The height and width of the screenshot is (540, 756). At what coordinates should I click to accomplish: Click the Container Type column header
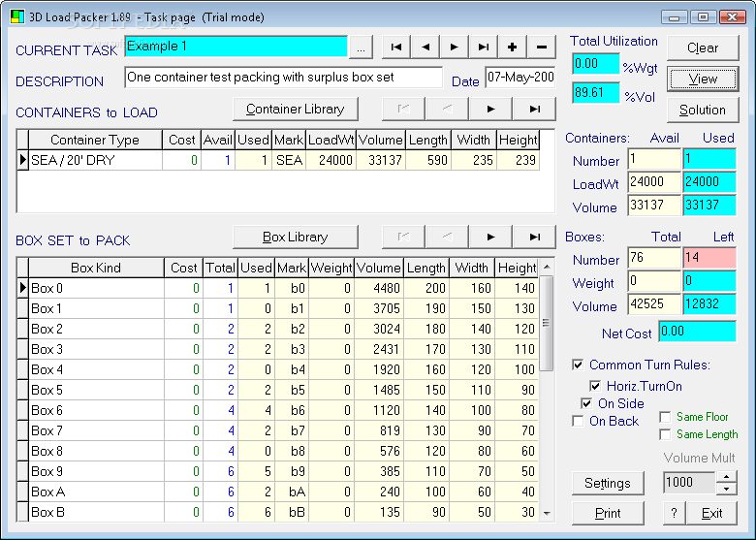coord(95,140)
